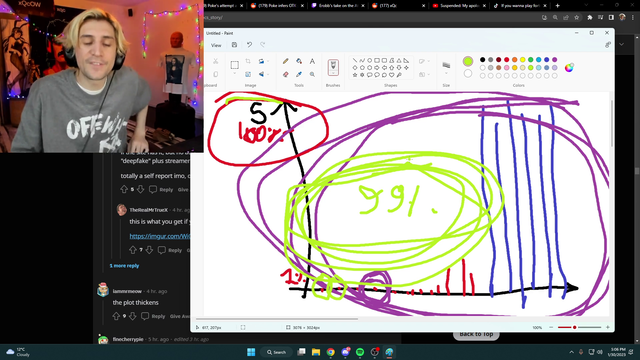This screenshot has height=360, width=640.
Task: Click the Redo arrow in Paint
Action: [262, 45]
